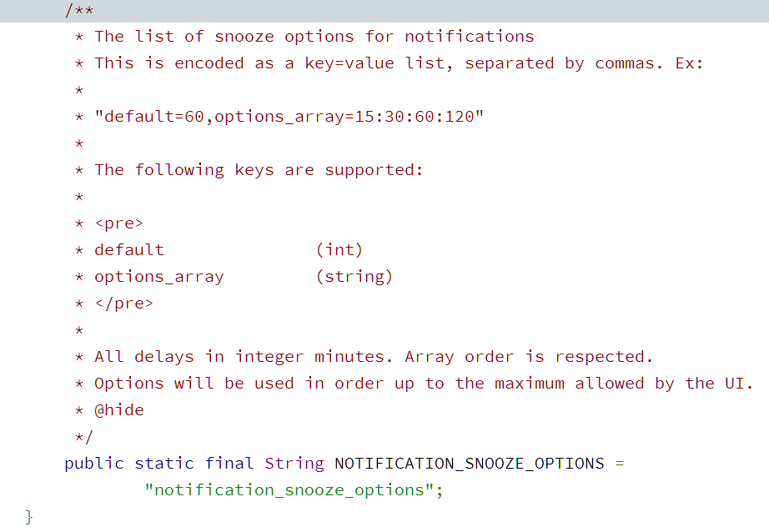Click the word options_array in the key list
Screen dimensions: 769x532
(159, 277)
